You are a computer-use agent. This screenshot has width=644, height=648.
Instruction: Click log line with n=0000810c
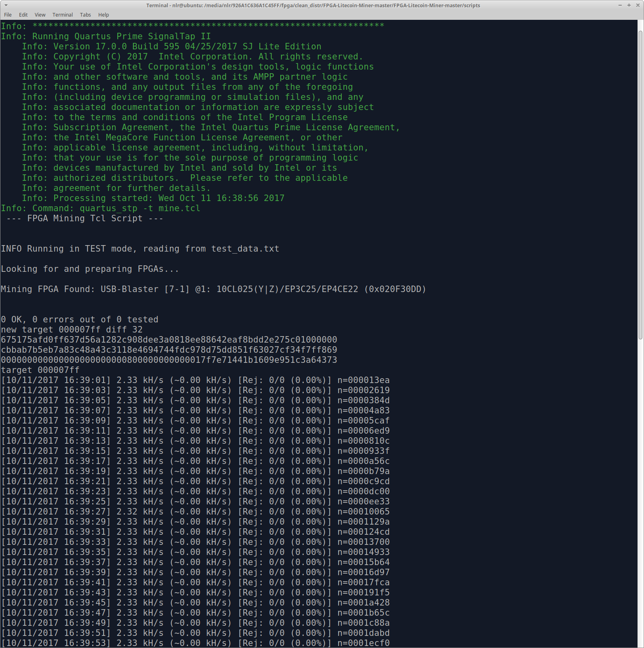tap(195, 441)
